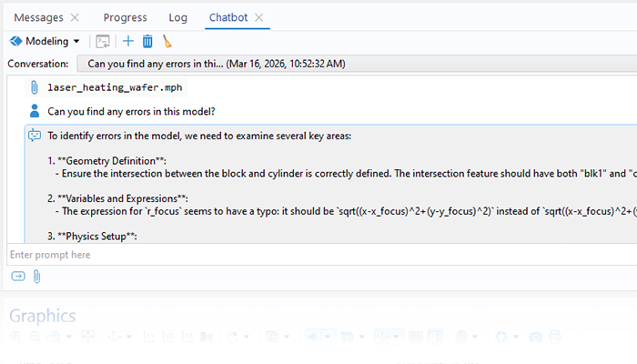Open the Progress tab
Viewport: 637px width, 364px height.
126,17
